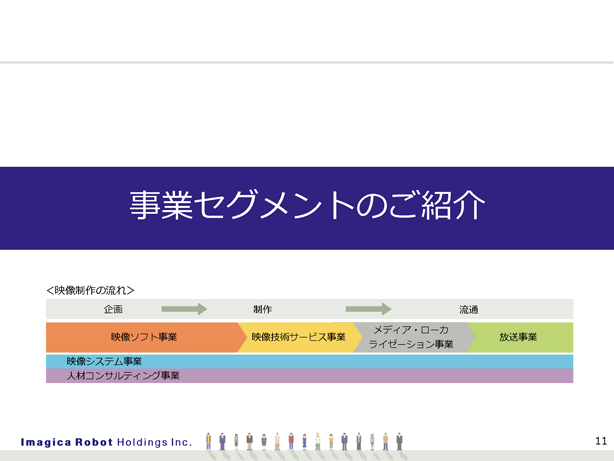Screen dimensions: 614x461
Task: Click the page number 11
Action: (601, 441)
